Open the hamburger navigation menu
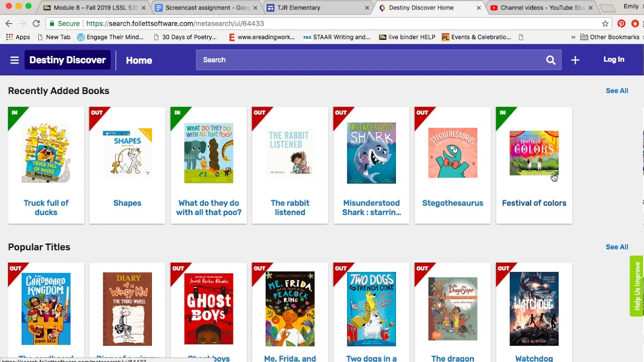The height and width of the screenshot is (362, 644). click(x=15, y=60)
